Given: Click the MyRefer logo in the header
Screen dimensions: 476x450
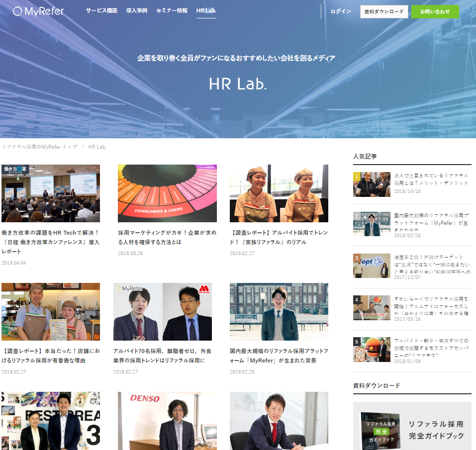Looking at the screenshot, I should tap(38, 11).
